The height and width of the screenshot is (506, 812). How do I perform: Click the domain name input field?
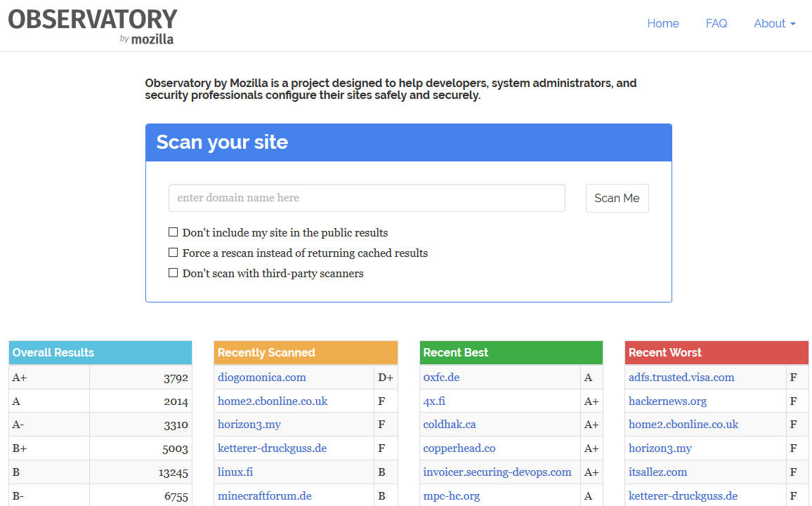[366, 198]
